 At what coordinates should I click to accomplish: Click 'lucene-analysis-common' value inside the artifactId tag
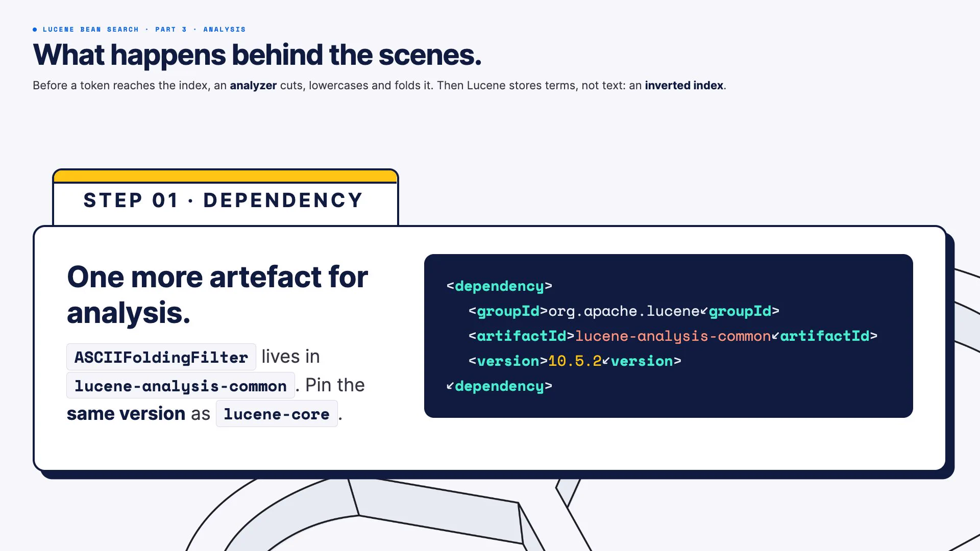pos(673,336)
